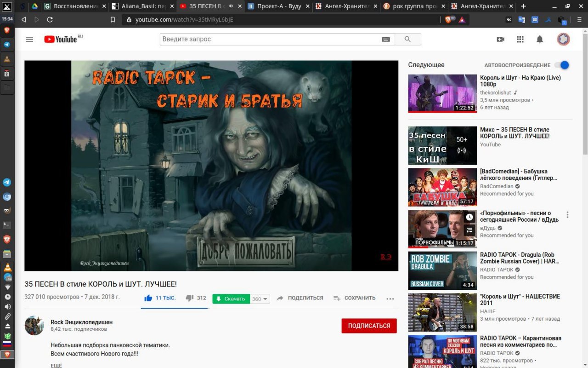The height and width of the screenshot is (368, 588).
Task: Expand description with ЕЩЁ
Action: 57,365
